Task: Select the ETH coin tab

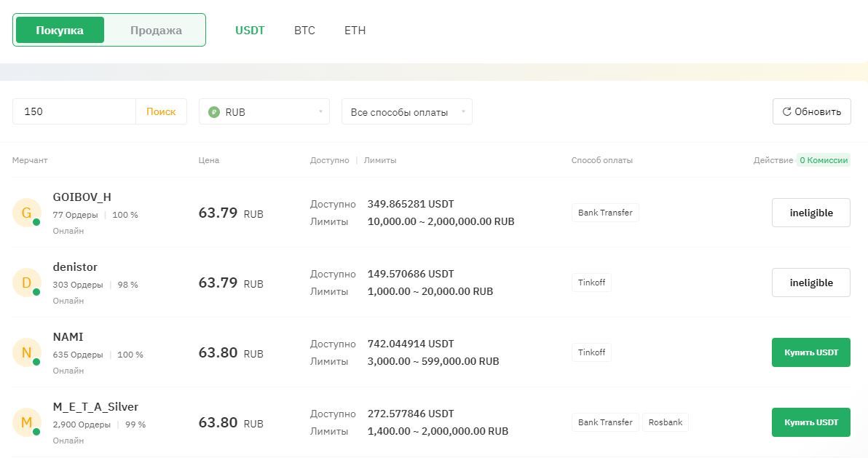Action: (355, 31)
